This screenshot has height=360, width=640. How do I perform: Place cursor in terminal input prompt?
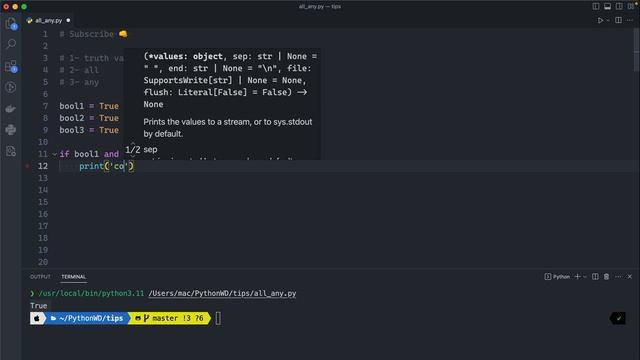218,318
